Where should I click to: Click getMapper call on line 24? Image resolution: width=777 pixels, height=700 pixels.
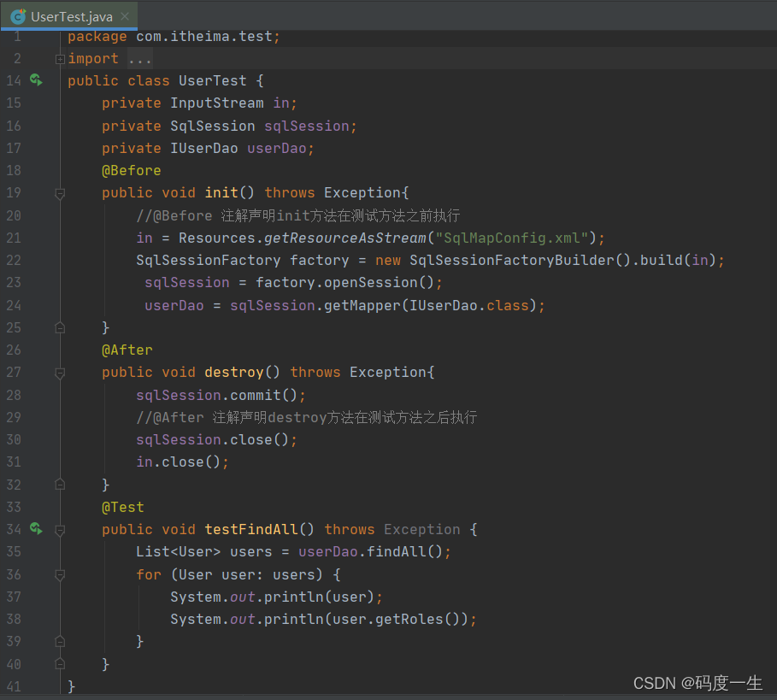[x=362, y=305]
